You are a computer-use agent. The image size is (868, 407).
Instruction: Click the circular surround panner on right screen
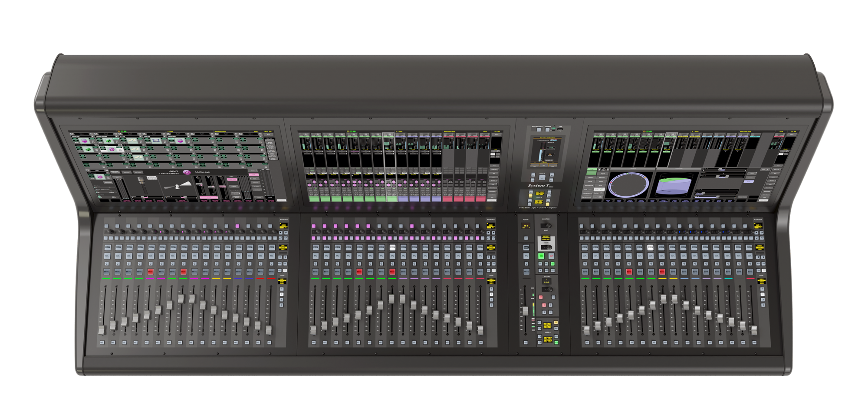tap(628, 185)
